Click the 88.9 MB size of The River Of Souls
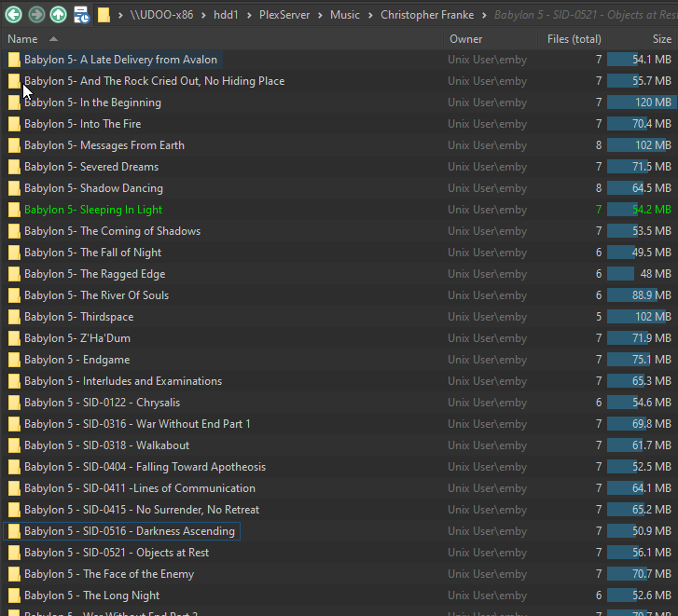The width and height of the screenshot is (678, 616). (652, 295)
